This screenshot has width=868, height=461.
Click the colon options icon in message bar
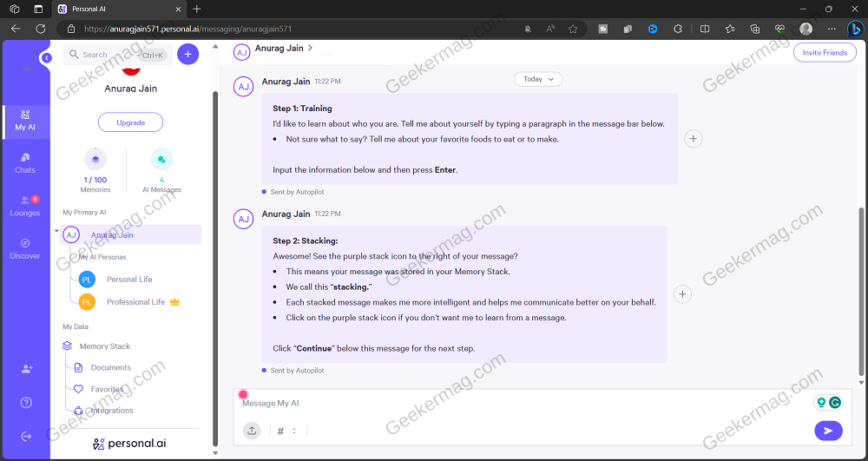294,431
